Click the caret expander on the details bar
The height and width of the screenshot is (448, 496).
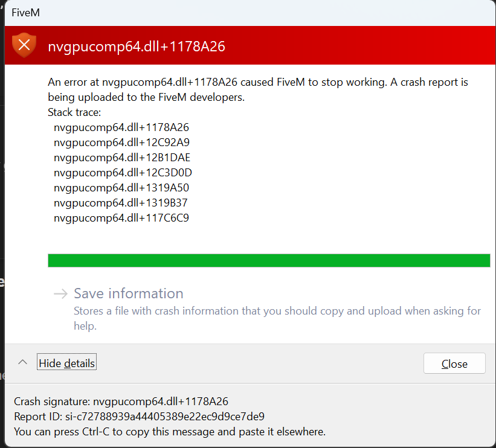[22, 362]
